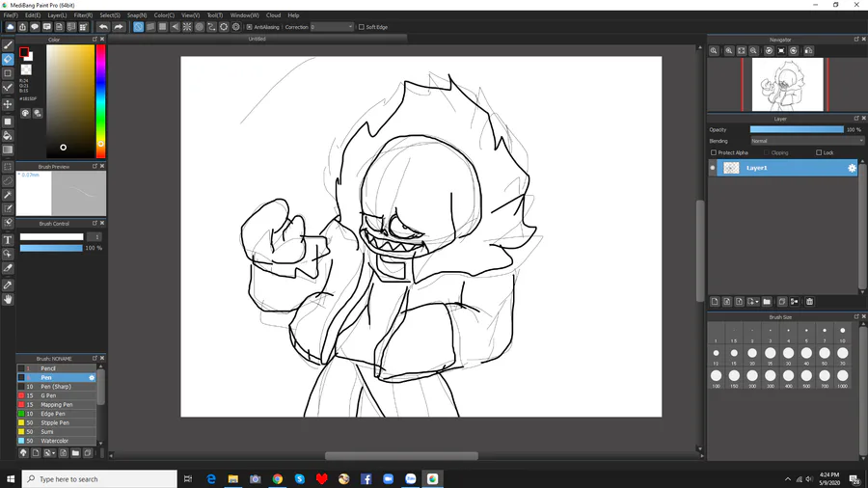Screen dimensions: 868x488
Task: Select the Lasso tool
Action: coord(8,180)
